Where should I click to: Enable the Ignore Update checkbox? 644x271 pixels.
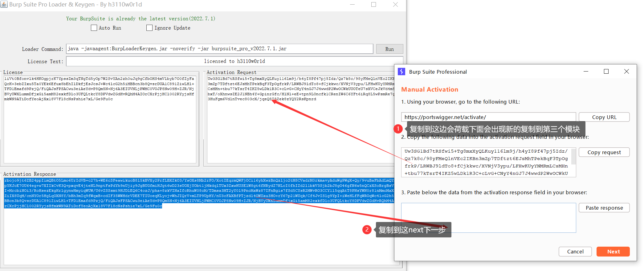click(x=149, y=28)
